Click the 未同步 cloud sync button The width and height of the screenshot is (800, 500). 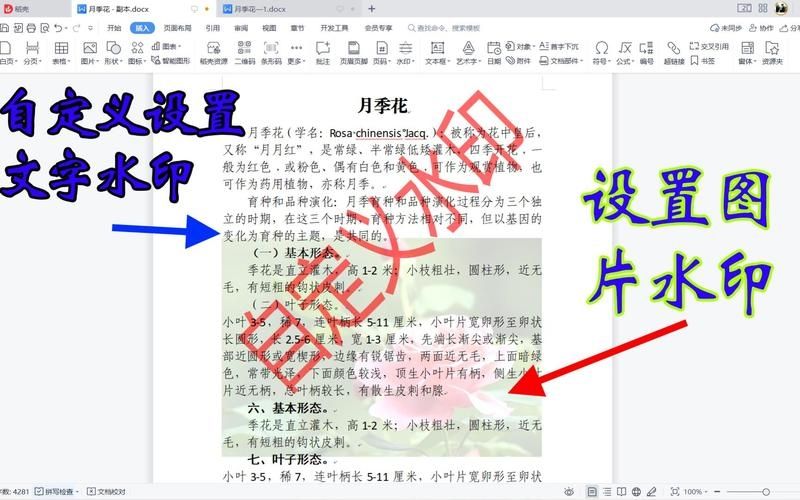pyautogui.click(x=726, y=28)
